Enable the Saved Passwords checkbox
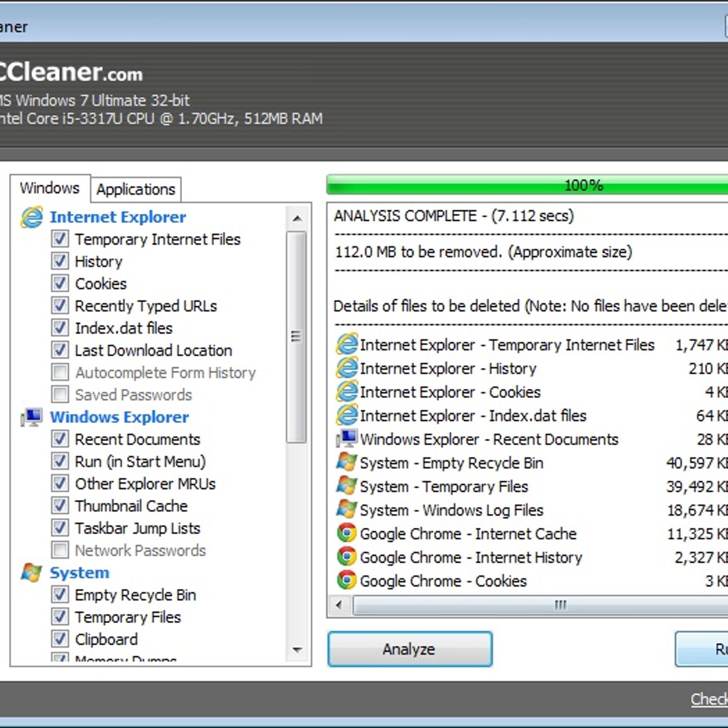Screen dimensions: 728x728 coord(60,395)
